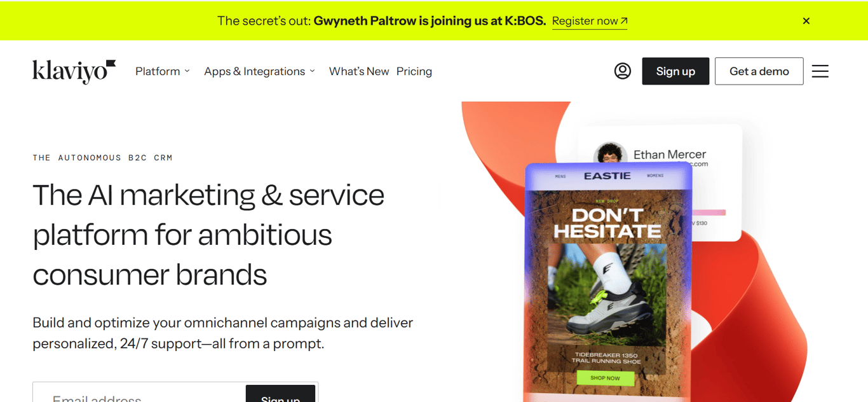Click the Sign up button in header
The height and width of the screenshot is (402, 868).
point(675,71)
